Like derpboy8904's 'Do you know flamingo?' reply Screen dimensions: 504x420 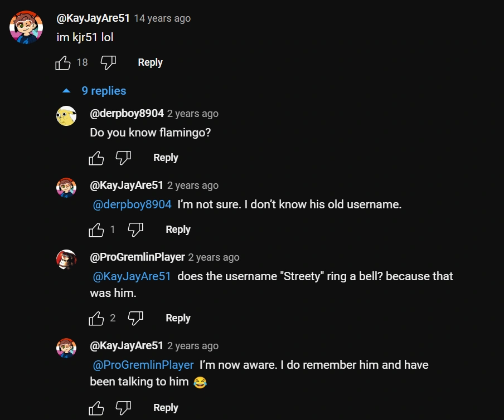pyautogui.click(x=96, y=158)
